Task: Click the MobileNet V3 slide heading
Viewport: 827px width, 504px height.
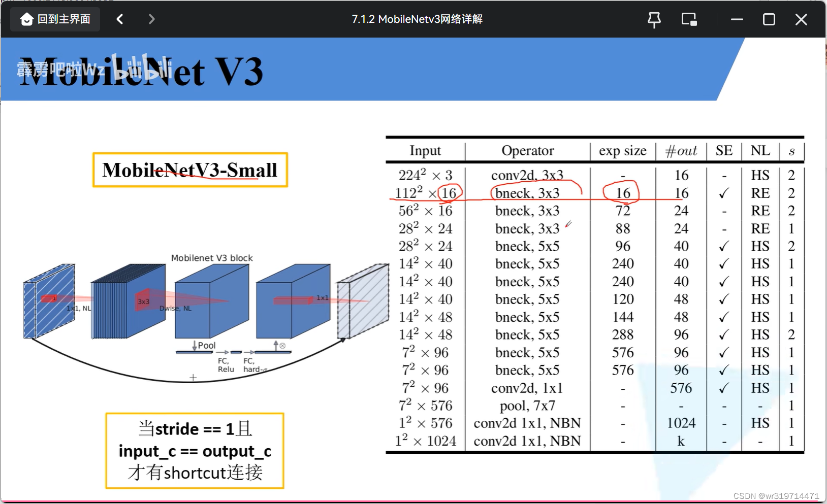Action: click(x=141, y=71)
